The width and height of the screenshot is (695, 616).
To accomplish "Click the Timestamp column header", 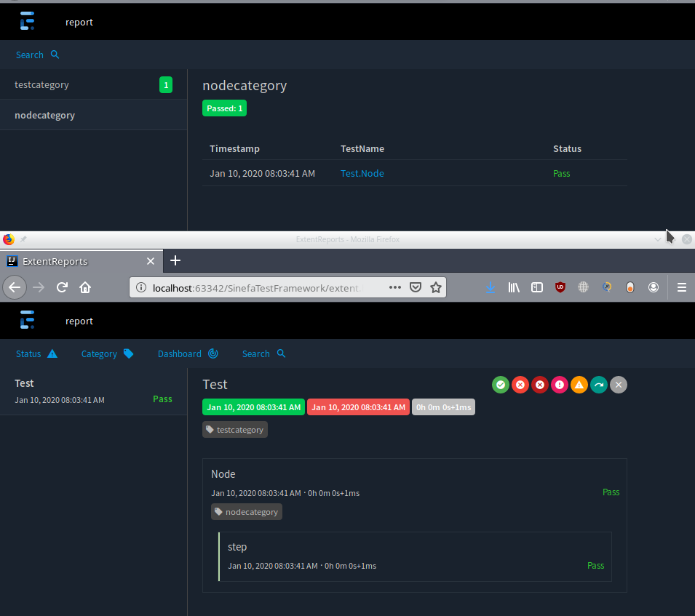I will click(x=234, y=149).
